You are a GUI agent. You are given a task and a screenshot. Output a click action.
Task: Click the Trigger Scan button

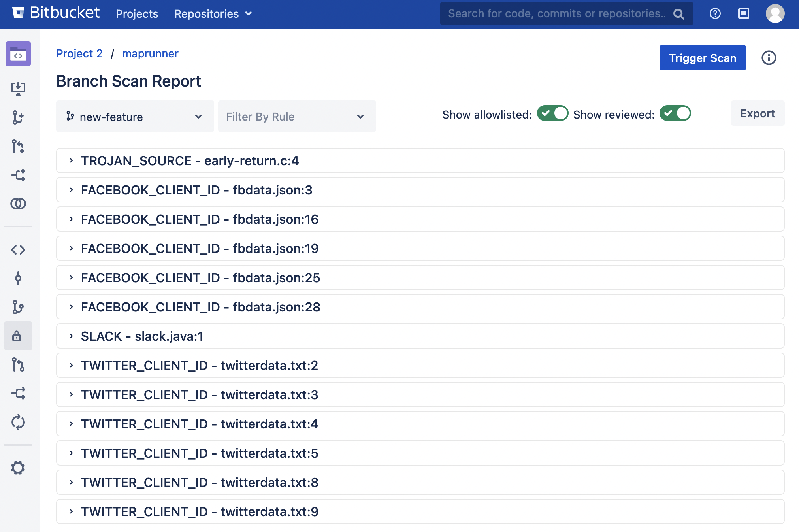click(702, 58)
